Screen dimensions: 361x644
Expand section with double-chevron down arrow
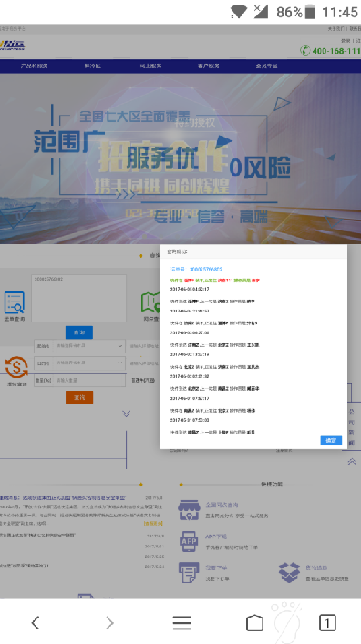(126, 414)
